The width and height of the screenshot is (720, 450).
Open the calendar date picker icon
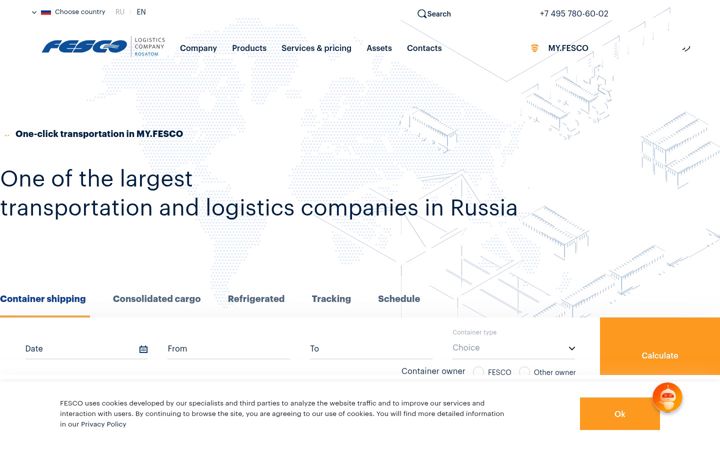click(x=143, y=349)
